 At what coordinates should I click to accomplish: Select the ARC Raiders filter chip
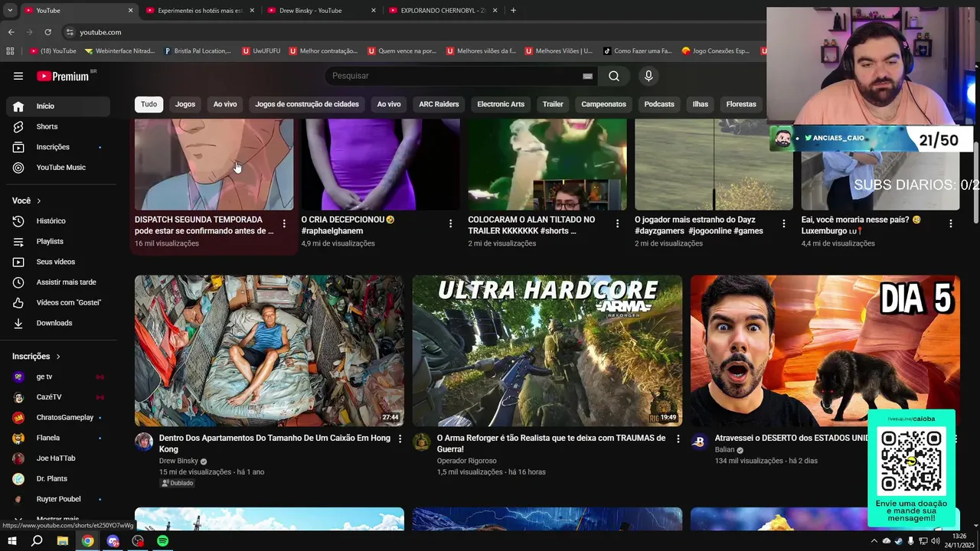point(439,104)
